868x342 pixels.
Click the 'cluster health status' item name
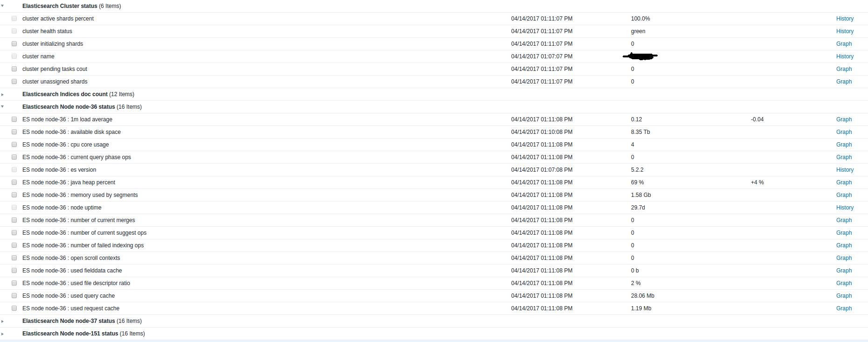point(47,31)
